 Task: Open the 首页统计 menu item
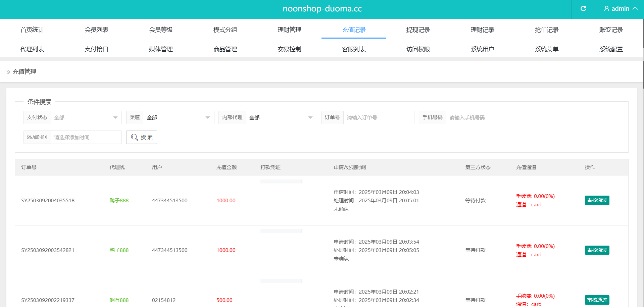32,30
